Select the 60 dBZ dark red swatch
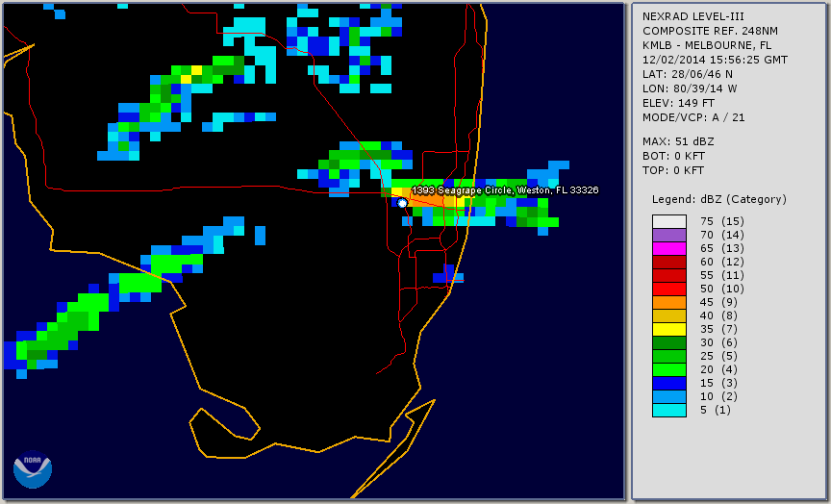Viewport: 831px width, 504px height. [x=669, y=262]
